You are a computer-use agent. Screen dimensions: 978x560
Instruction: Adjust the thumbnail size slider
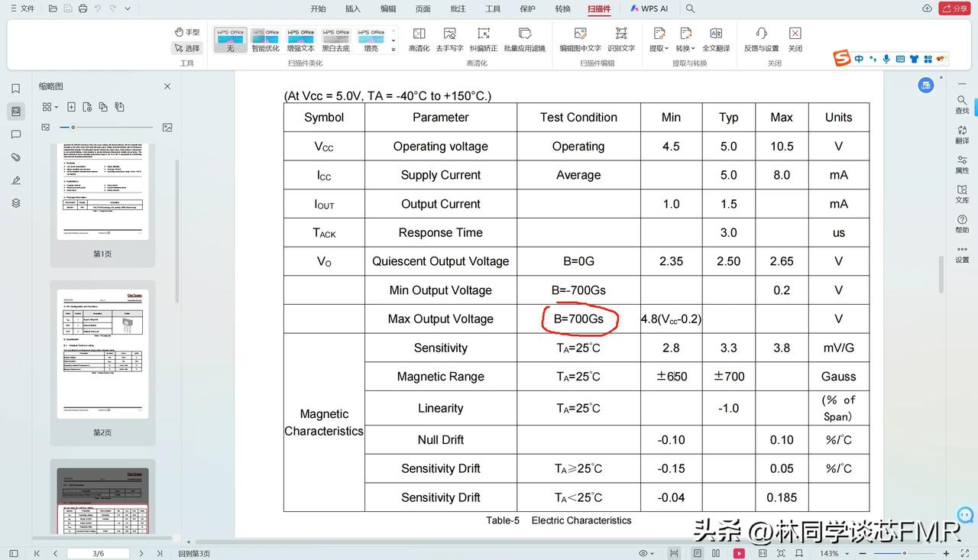click(105, 127)
